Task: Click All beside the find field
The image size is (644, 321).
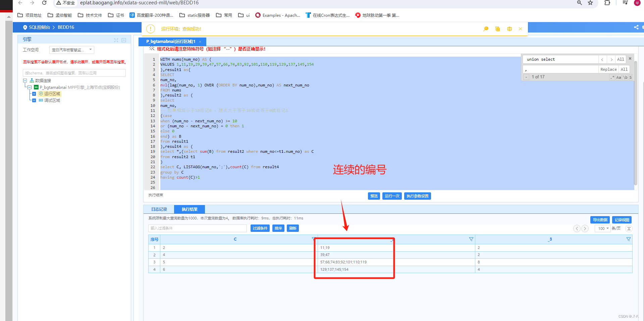Action: pyautogui.click(x=621, y=59)
